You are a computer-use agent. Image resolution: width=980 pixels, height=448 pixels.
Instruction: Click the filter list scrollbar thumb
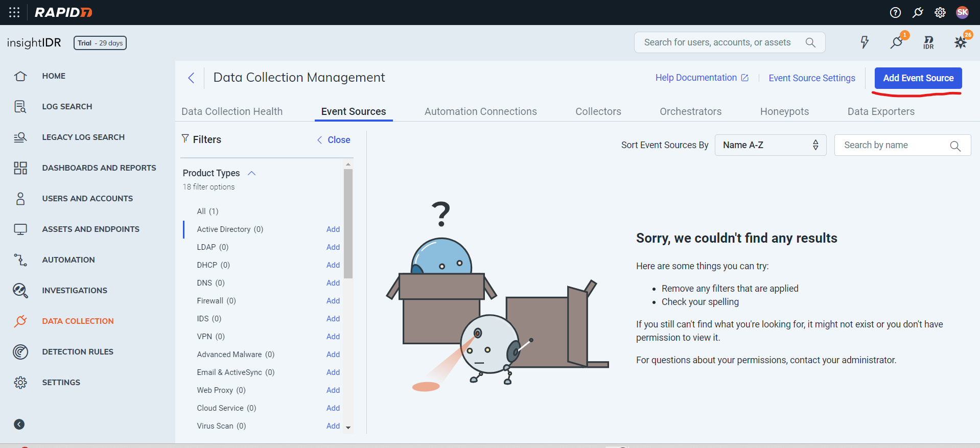coord(348,224)
